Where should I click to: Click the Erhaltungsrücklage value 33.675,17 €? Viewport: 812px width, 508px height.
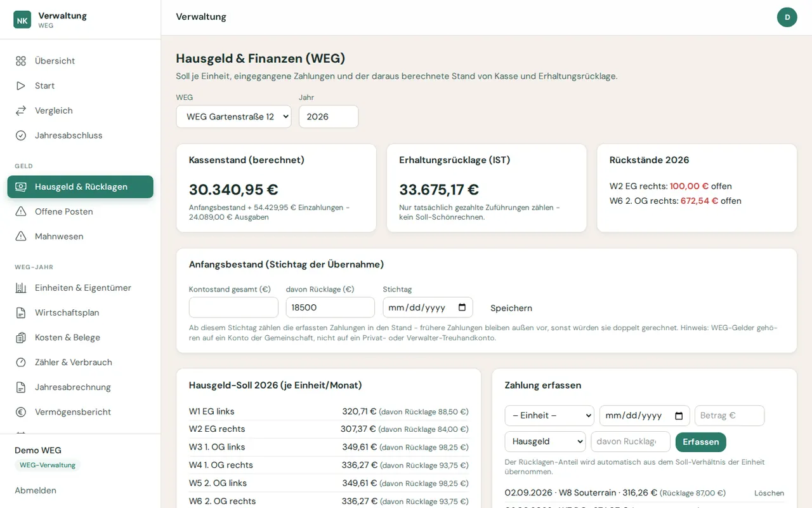coord(439,189)
